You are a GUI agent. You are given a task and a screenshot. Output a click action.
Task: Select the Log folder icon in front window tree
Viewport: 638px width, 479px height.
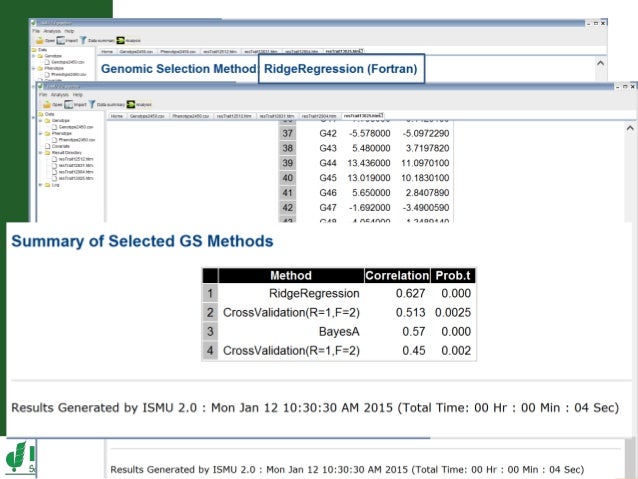coord(48,185)
